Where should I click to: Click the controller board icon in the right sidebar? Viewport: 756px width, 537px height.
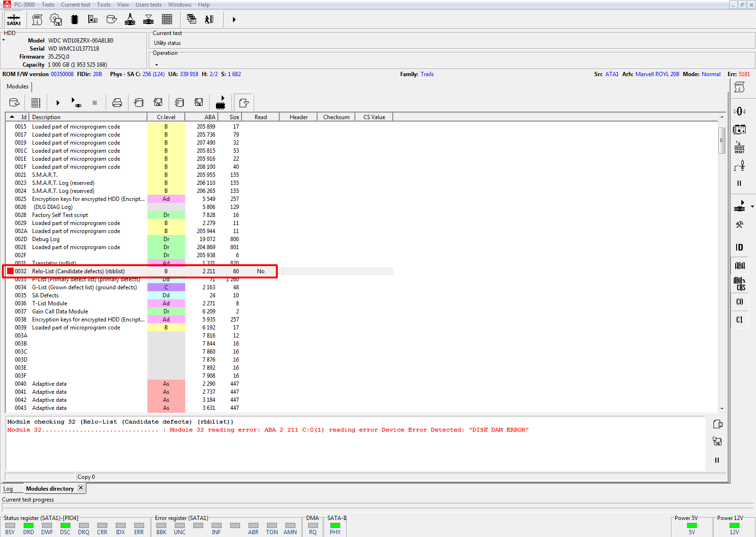click(739, 129)
